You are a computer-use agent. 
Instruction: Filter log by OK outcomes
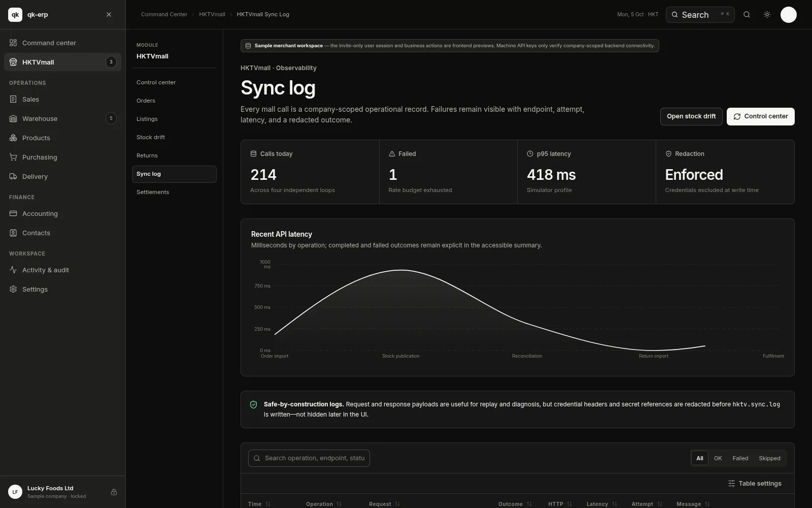point(718,458)
